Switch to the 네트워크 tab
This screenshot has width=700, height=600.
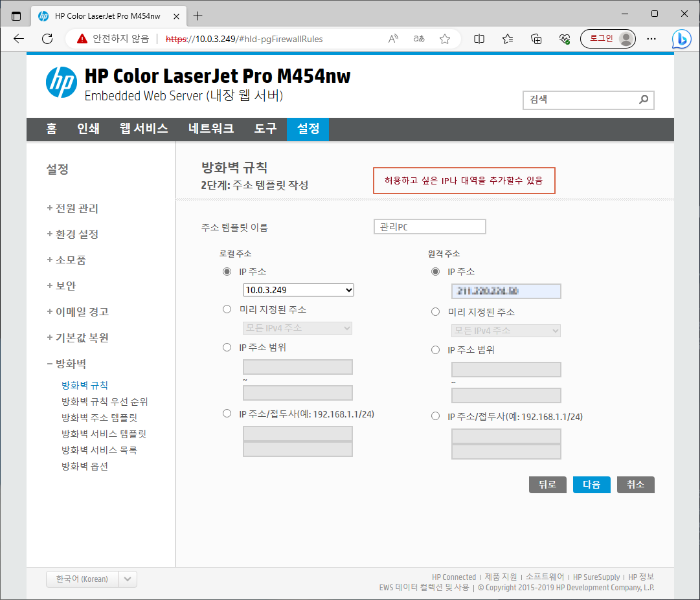210,129
